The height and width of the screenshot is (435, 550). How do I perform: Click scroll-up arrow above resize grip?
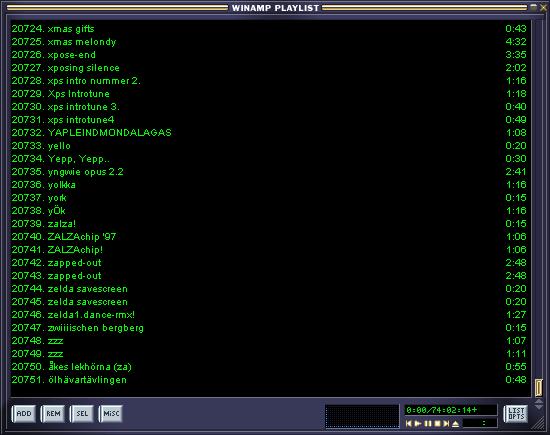click(539, 401)
